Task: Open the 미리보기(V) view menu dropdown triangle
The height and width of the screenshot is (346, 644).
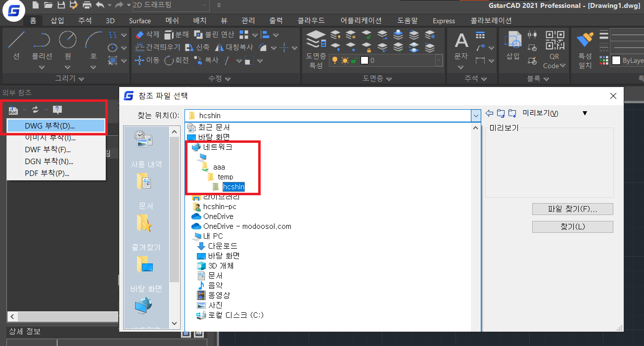Action: 585,113
